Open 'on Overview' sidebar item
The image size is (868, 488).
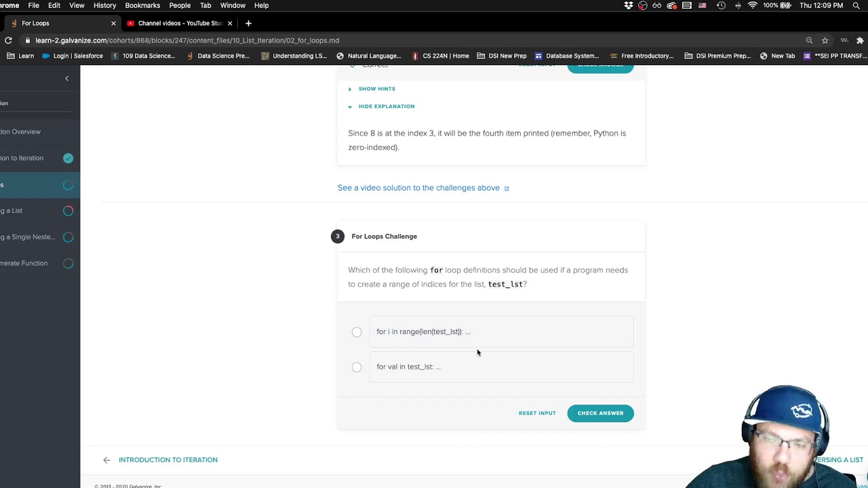click(x=20, y=131)
